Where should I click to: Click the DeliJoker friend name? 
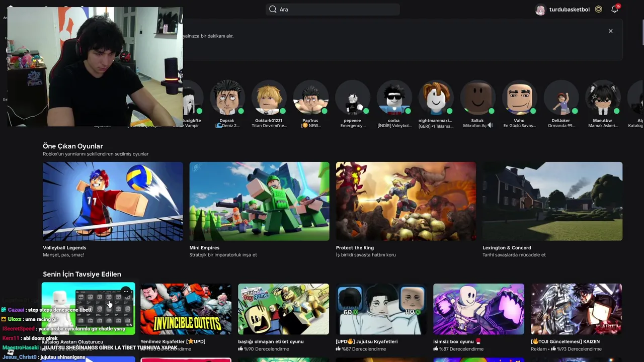561,121
